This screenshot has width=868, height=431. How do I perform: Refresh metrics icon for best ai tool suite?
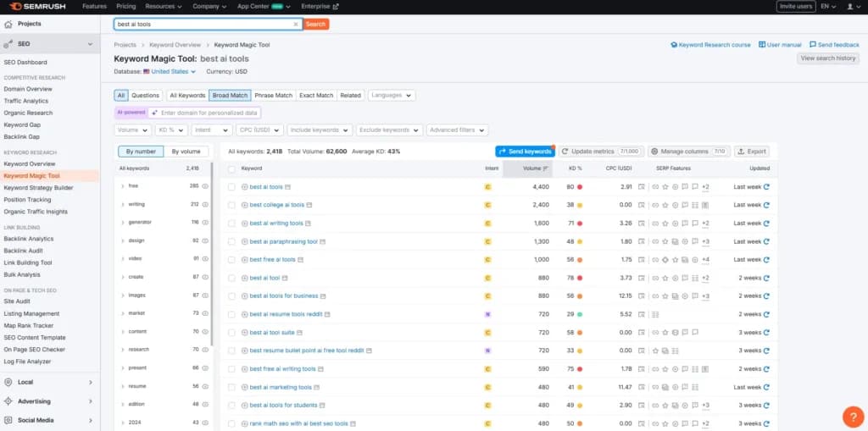766,333
